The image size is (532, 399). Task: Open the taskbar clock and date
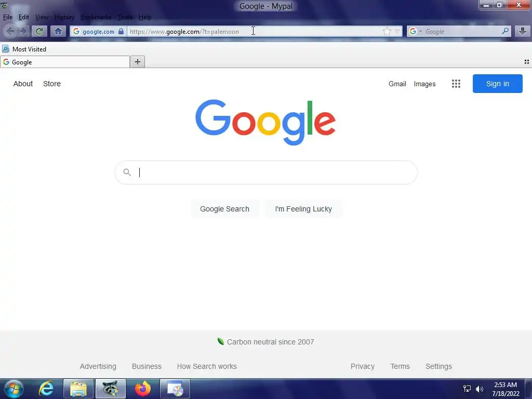click(506, 389)
